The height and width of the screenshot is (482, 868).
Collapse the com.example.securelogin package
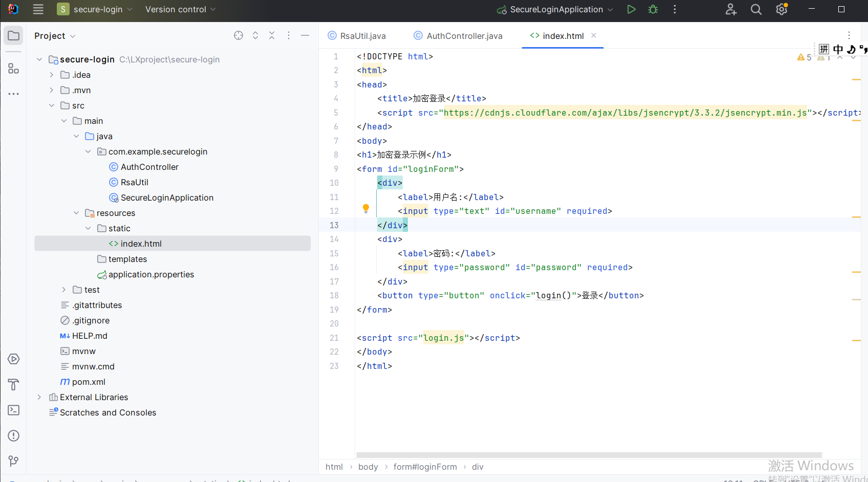(88, 151)
